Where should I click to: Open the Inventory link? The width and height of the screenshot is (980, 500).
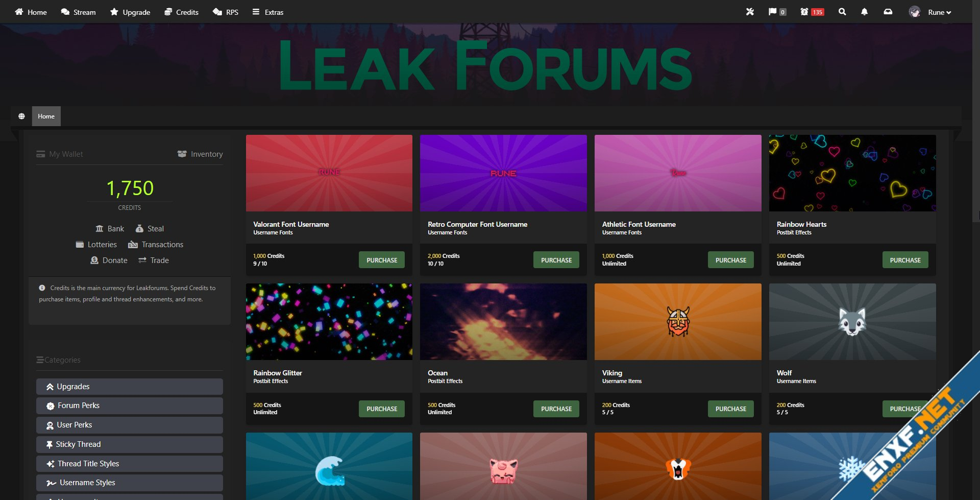point(200,154)
